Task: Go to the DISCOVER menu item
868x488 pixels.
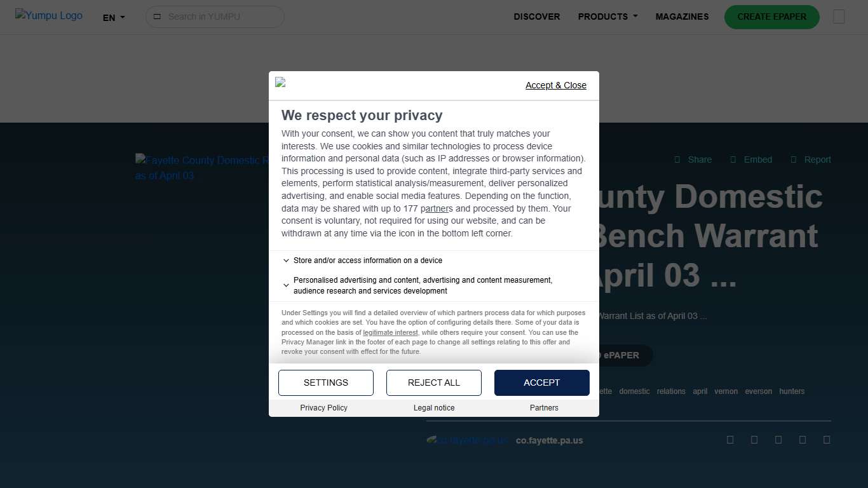Action: [537, 17]
